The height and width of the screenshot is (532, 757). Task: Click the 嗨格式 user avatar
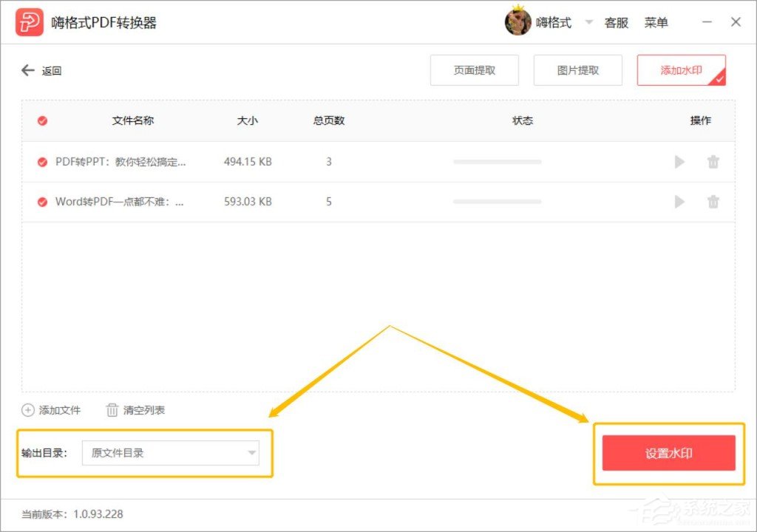point(518,21)
